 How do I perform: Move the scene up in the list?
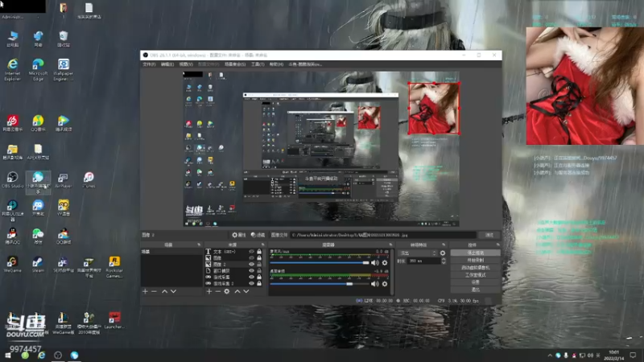(164, 291)
